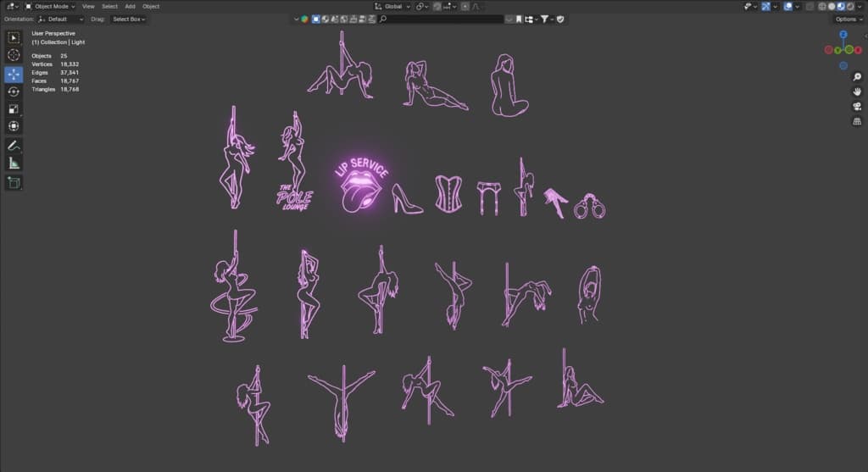The width and height of the screenshot is (868, 472).
Task: Open the Add menu
Action: (x=130, y=6)
